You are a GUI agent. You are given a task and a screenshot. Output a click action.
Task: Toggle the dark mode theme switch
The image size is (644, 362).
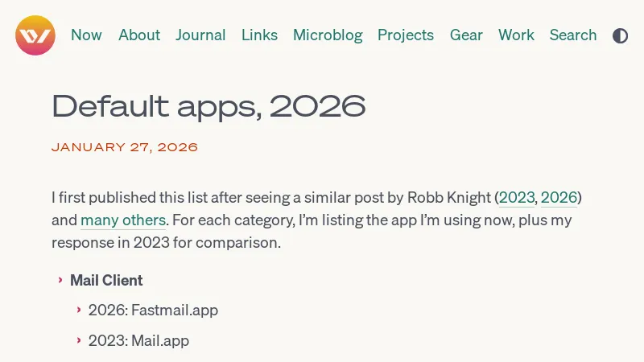(x=620, y=35)
